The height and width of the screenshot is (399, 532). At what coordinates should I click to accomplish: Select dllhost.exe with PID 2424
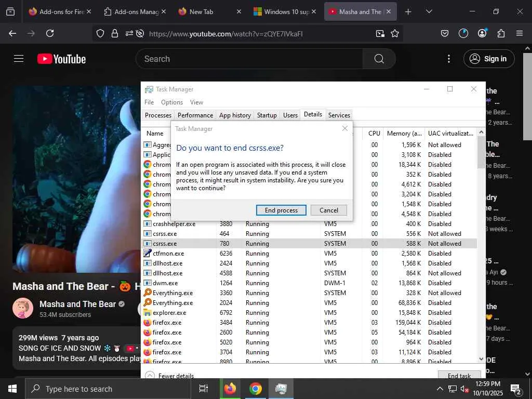(x=309, y=263)
